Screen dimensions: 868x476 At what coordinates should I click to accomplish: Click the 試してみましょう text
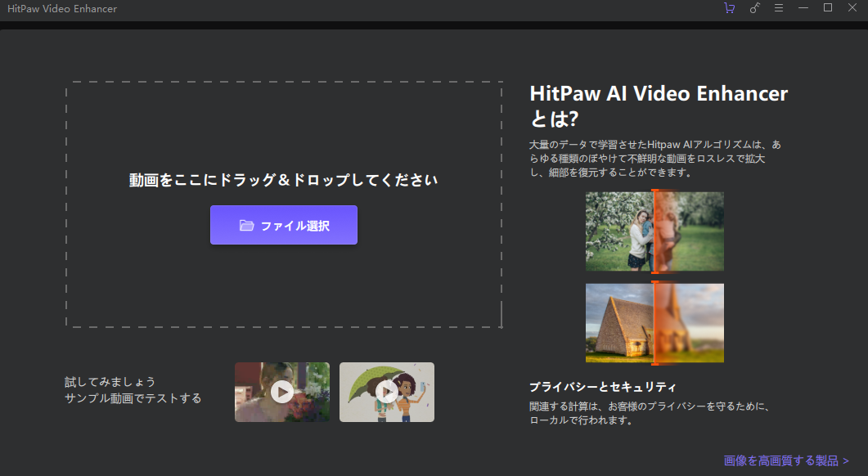(110, 382)
